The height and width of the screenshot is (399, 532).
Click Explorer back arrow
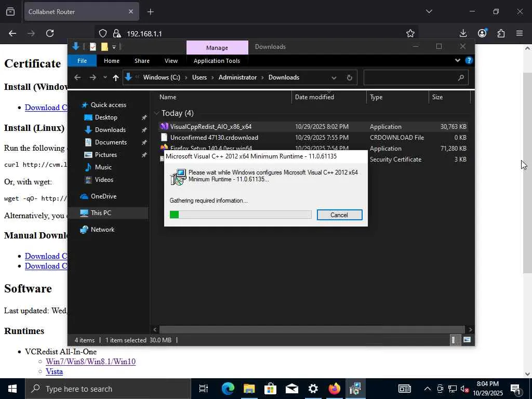pos(77,77)
